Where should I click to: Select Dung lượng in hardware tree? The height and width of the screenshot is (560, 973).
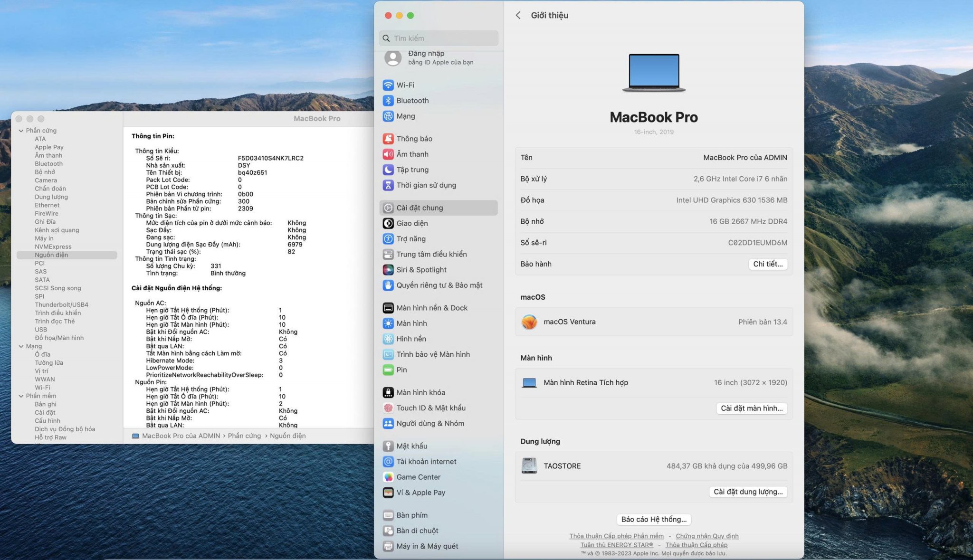pos(51,197)
